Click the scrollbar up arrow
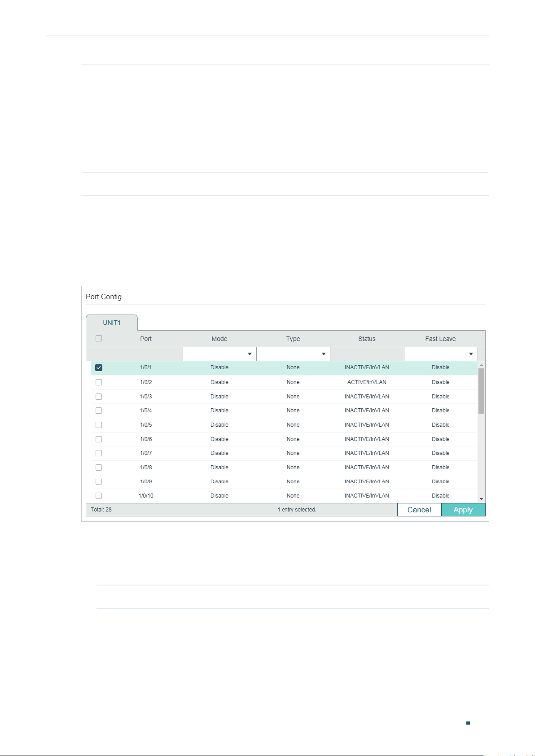Image resolution: width=535 pixels, height=756 pixels. click(x=481, y=365)
